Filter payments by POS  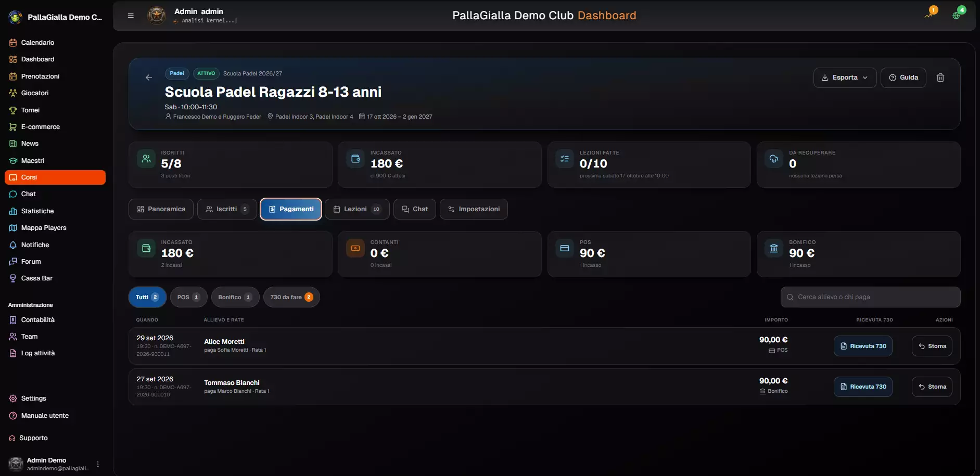coord(188,297)
